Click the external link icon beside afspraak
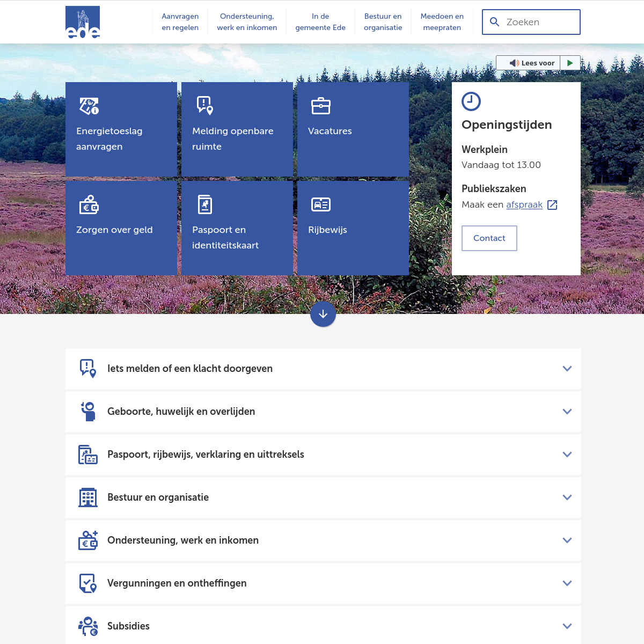The image size is (644, 644). coord(552,204)
